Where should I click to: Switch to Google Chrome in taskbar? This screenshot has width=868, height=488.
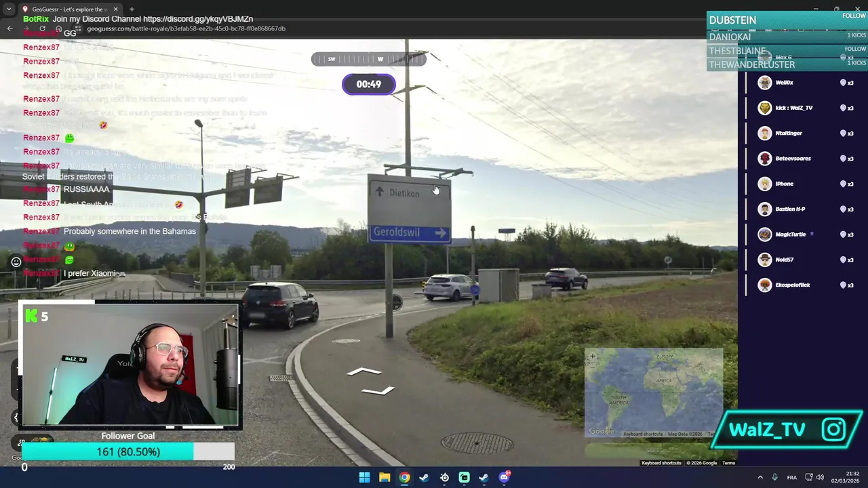tap(404, 477)
